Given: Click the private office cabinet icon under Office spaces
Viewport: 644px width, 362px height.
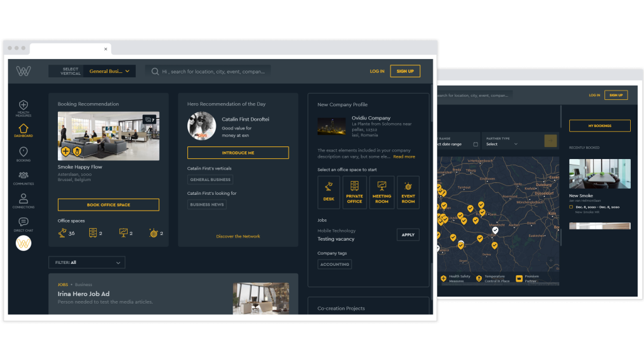Looking at the screenshot, I should (x=93, y=233).
